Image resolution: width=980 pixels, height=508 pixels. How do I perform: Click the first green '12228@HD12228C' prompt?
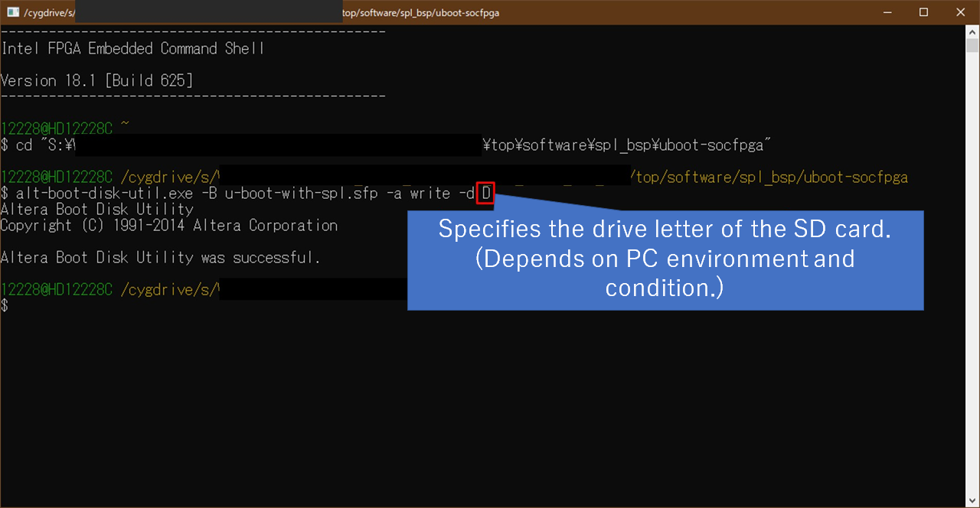tap(57, 129)
